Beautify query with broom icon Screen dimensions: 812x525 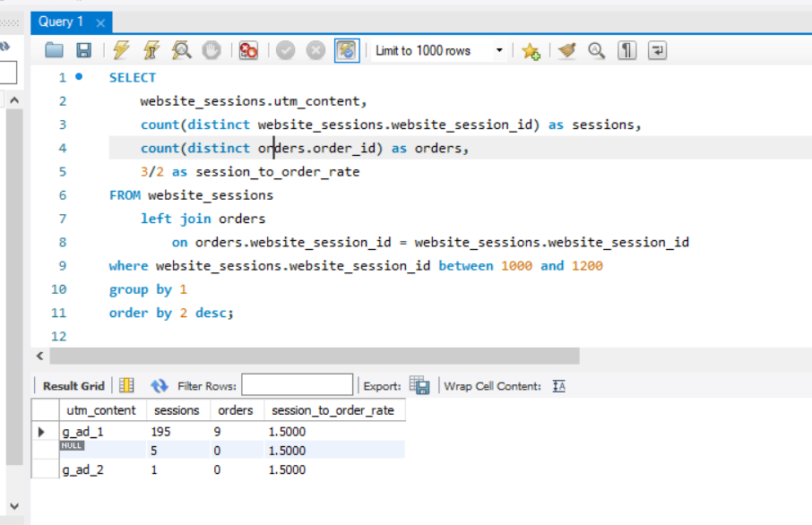[x=566, y=50]
